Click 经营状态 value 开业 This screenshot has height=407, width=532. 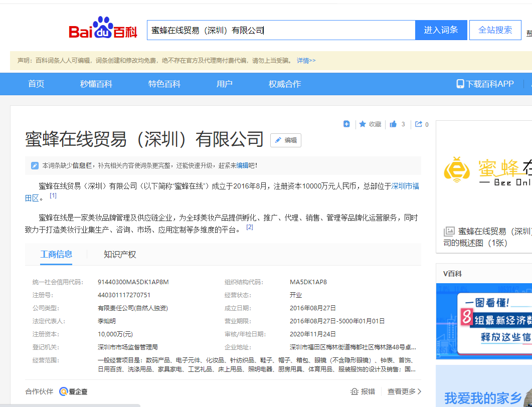[x=296, y=295]
